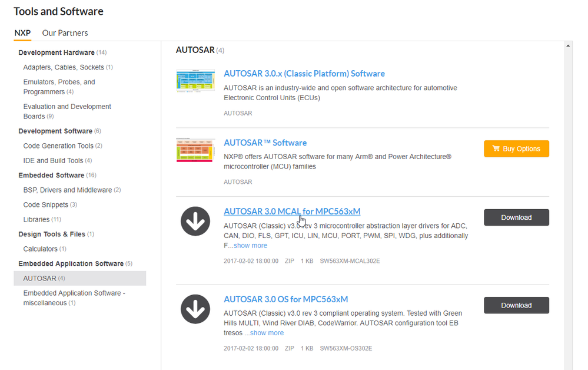Image resolution: width=588 pixels, height=370 pixels.
Task: Click the AUTOSAR tag under AUTOSAR™ Software
Action: point(238,182)
